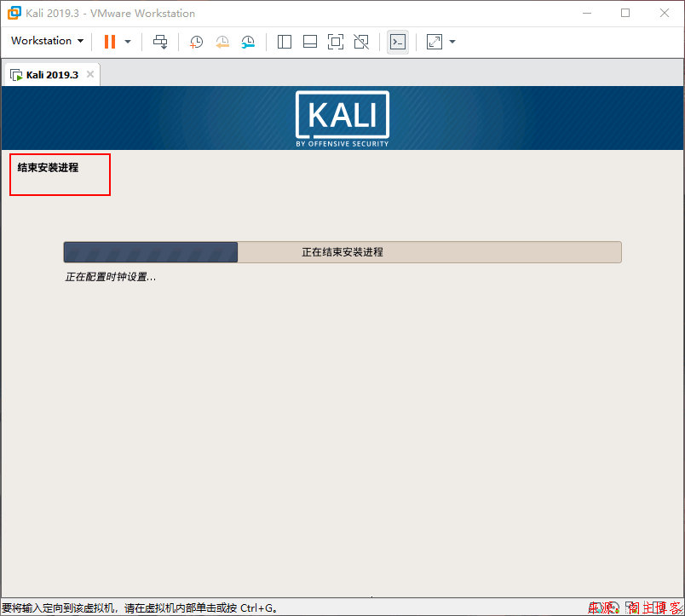
Task: Click the '正在配置时钟设置...' status text
Action: 111,277
